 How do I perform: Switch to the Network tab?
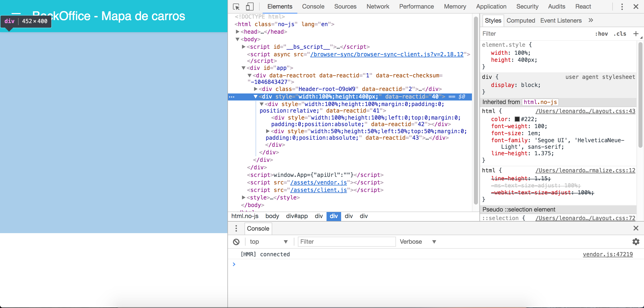(378, 7)
